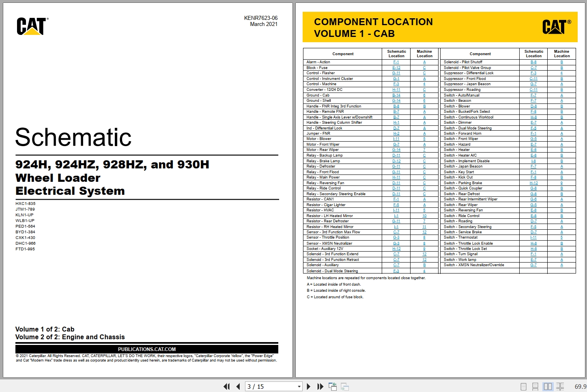
Task: Select the 'Handle - Remote FNR' component text
Action: [325, 112]
